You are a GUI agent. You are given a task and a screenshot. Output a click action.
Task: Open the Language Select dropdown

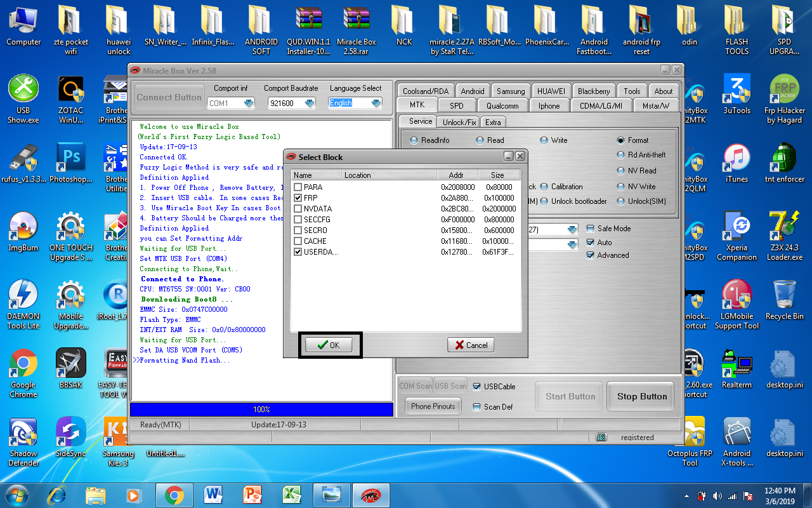[376, 103]
